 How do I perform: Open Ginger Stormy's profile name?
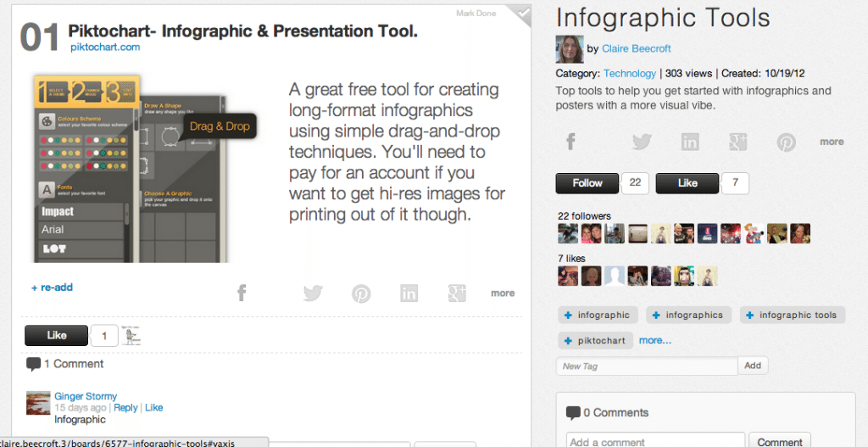tap(86, 396)
